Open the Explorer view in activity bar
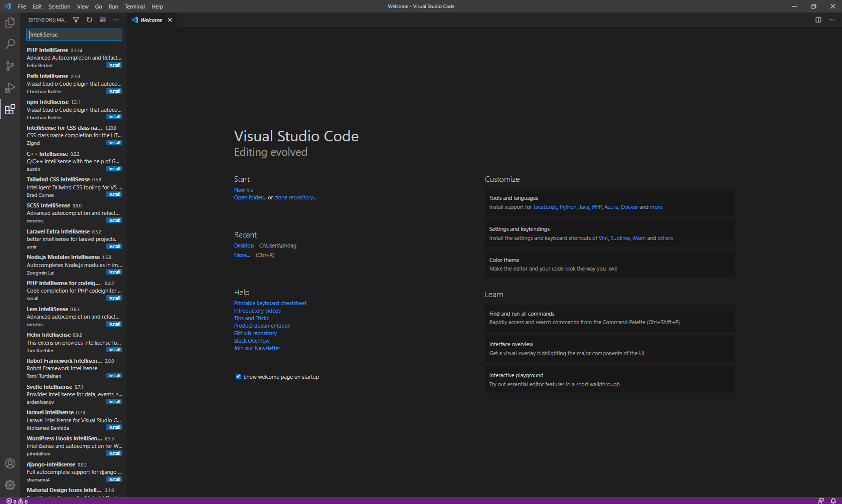Screen dimensions: 842x504 10,23
